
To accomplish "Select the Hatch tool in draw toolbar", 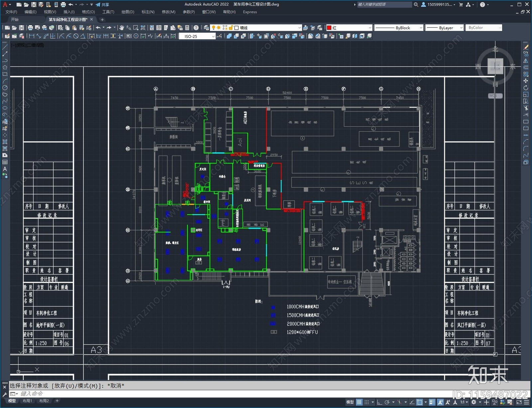I will (5, 142).
